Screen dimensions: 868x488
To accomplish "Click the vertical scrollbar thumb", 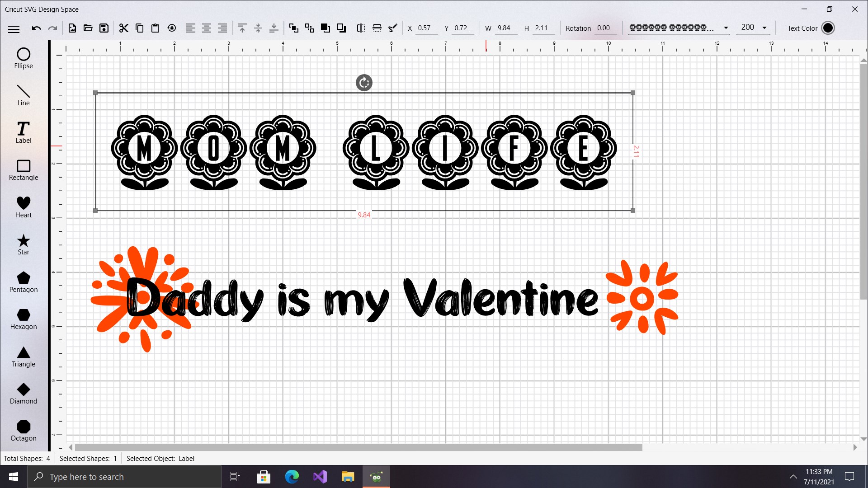I will point(863,182).
